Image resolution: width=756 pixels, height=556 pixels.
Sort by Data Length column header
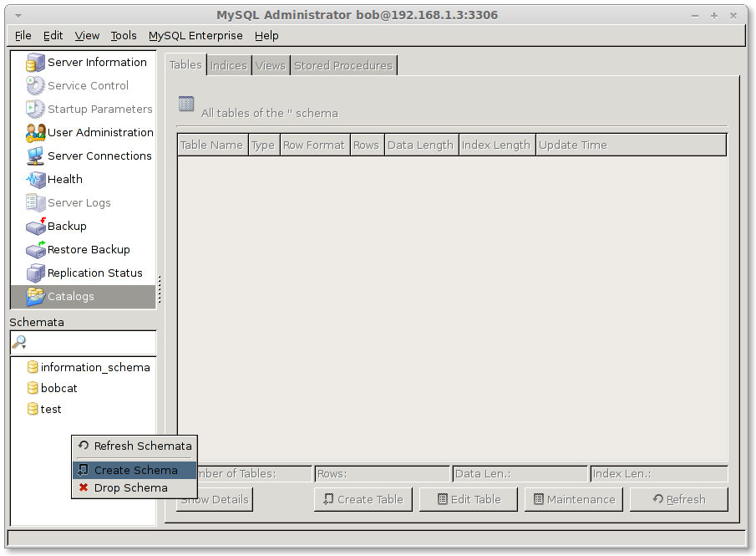[x=421, y=145]
